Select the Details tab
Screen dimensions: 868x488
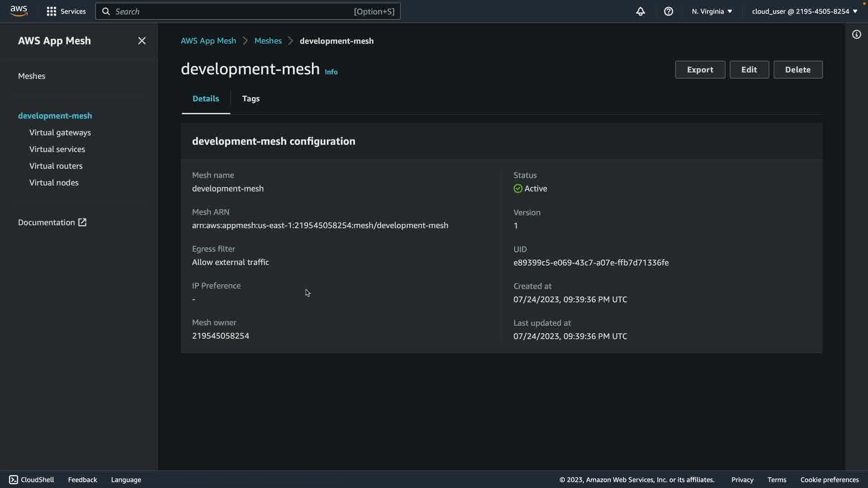pyautogui.click(x=206, y=99)
